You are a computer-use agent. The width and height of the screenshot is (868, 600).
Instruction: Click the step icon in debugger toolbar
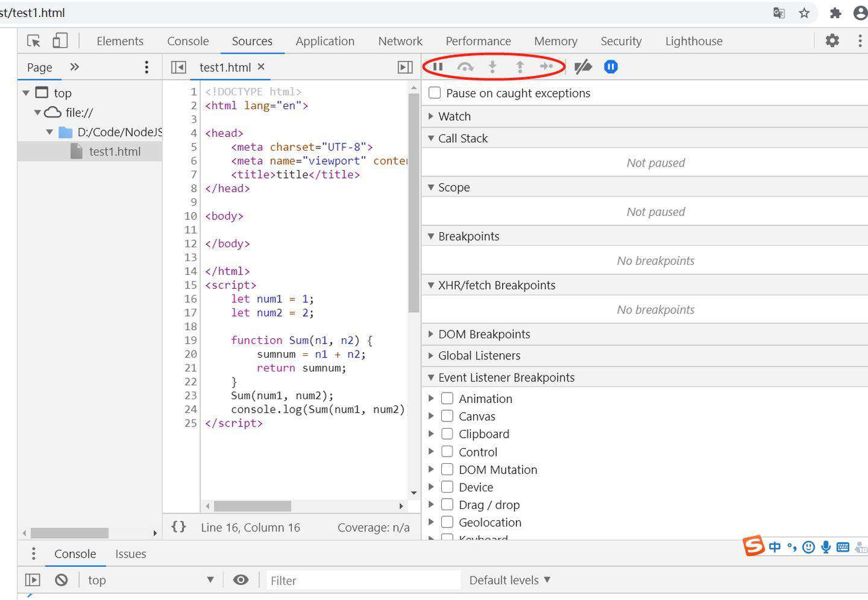546,67
